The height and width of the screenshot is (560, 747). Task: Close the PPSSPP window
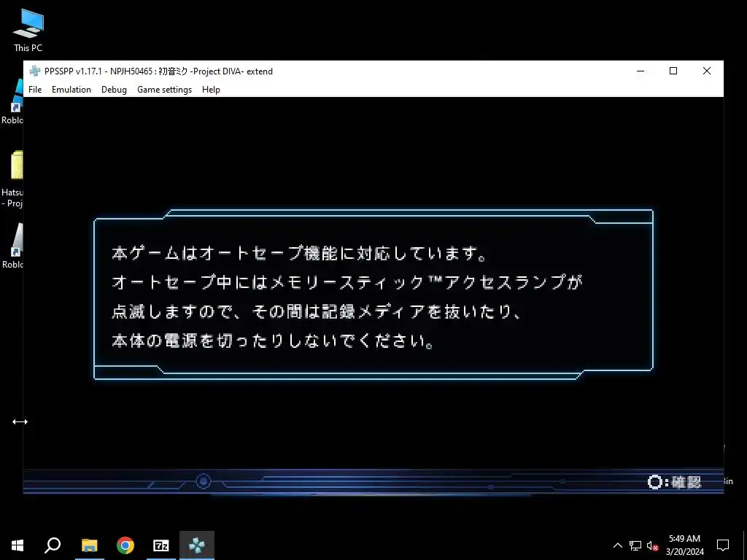click(x=707, y=71)
